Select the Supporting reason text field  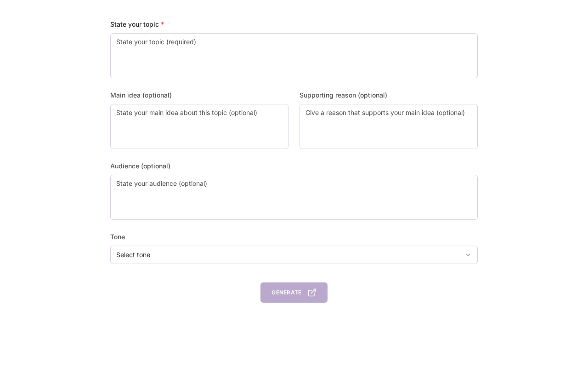click(389, 131)
